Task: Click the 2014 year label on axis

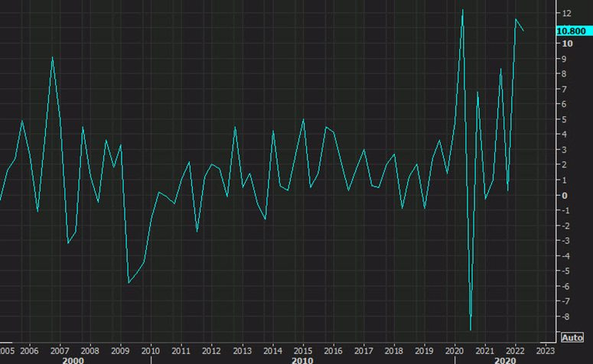Action: pos(272,351)
